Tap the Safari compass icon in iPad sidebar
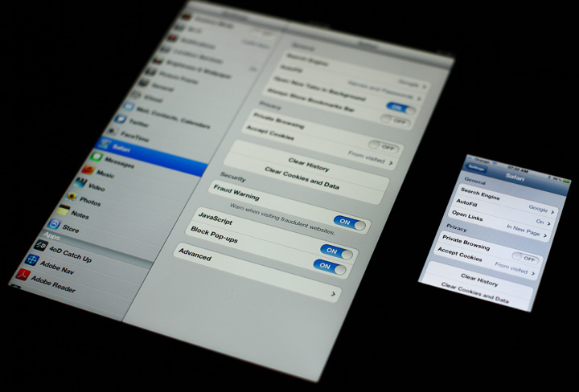Image resolution: width=579 pixels, height=392 pixels. tap(105, 144)
